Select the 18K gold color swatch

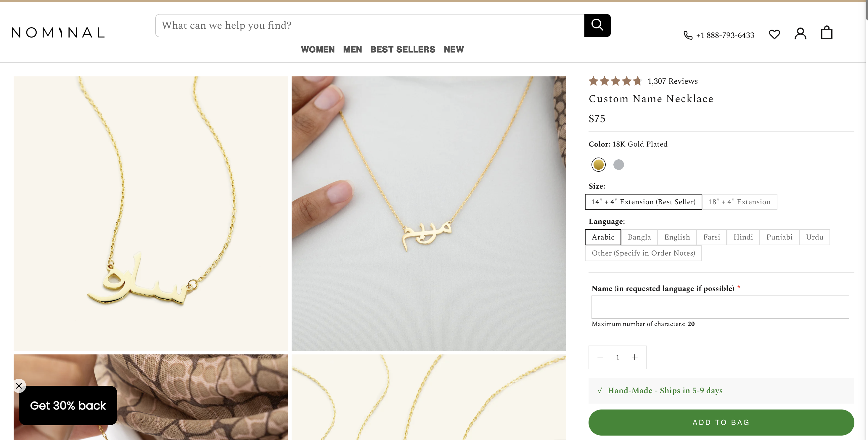tap(598, 165)
